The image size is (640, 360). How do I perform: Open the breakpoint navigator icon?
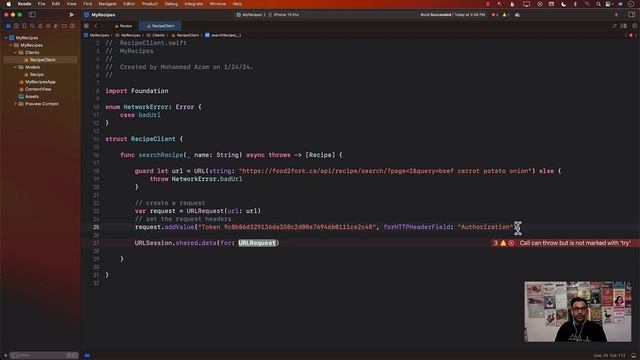click(x=64, y=26)
